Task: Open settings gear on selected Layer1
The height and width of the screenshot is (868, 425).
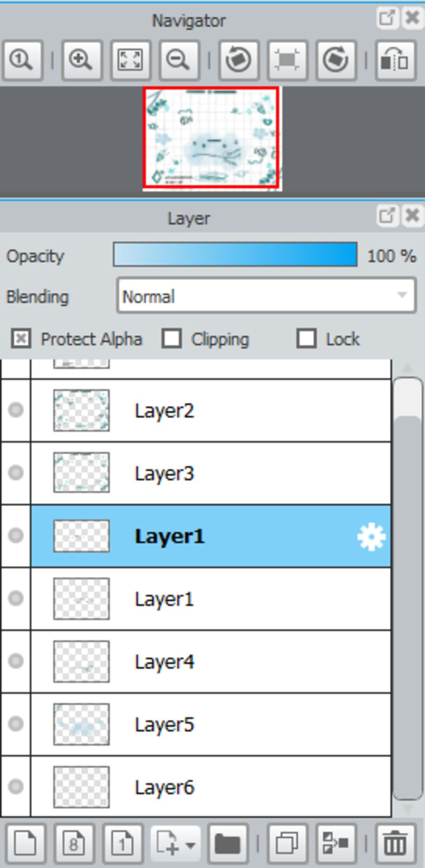Action: [x=371, y=537]
